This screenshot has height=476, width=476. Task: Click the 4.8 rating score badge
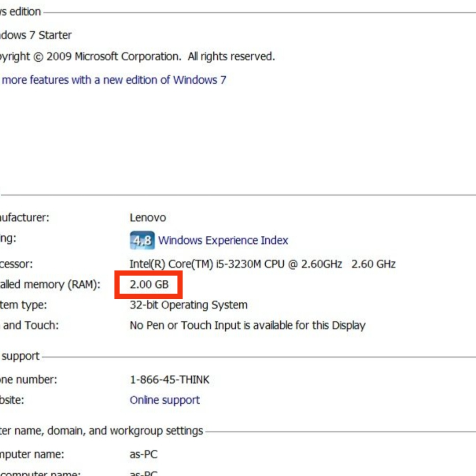pos(142,240)
